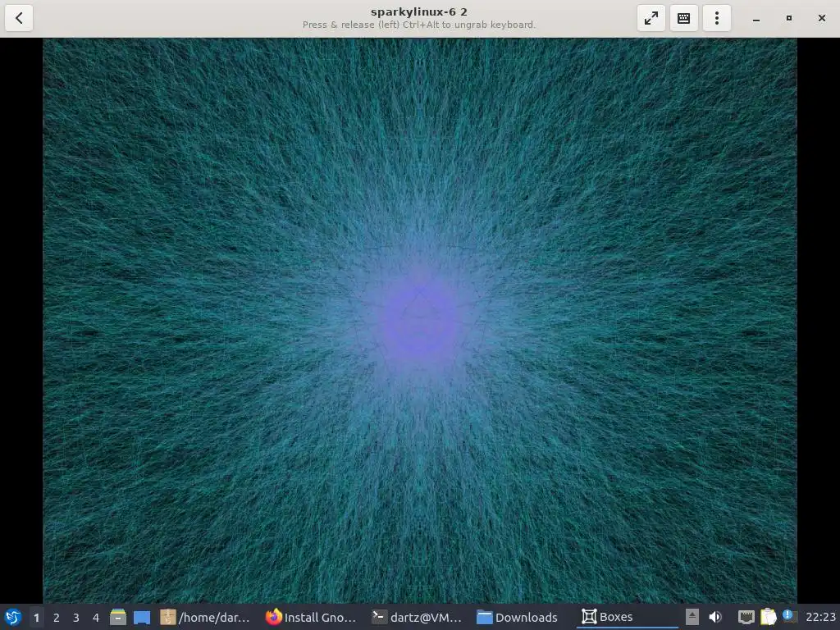This screenshot has width=840, height=630.
Task: Close the sparkylinux-6 2 window
Action: (x=822, y=18)
